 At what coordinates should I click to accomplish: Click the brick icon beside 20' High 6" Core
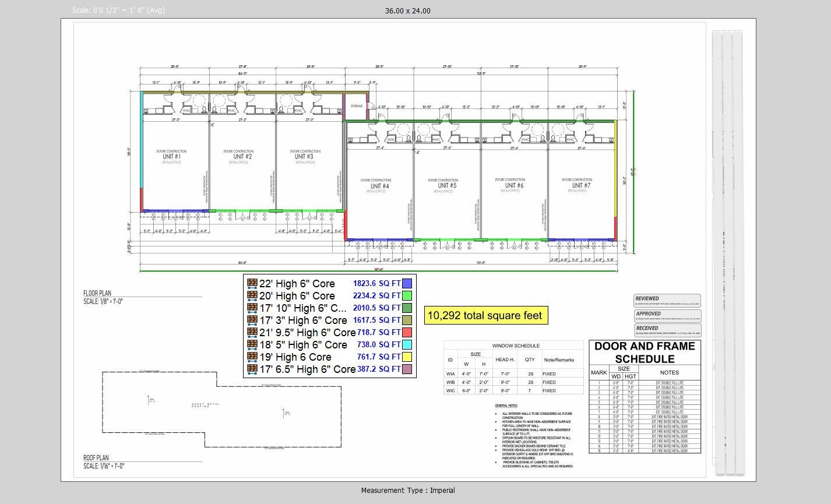(252, 295)
